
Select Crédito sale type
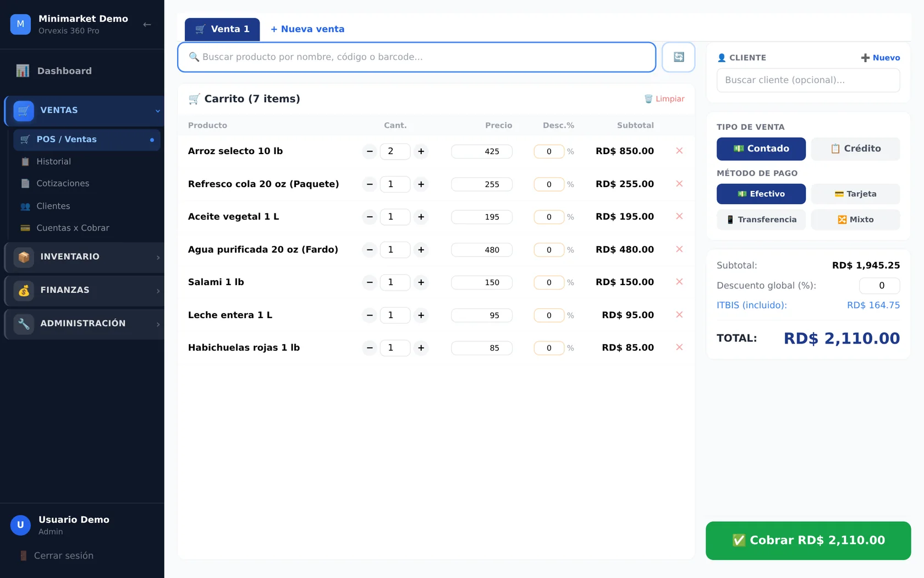click(x=855, y=149)
